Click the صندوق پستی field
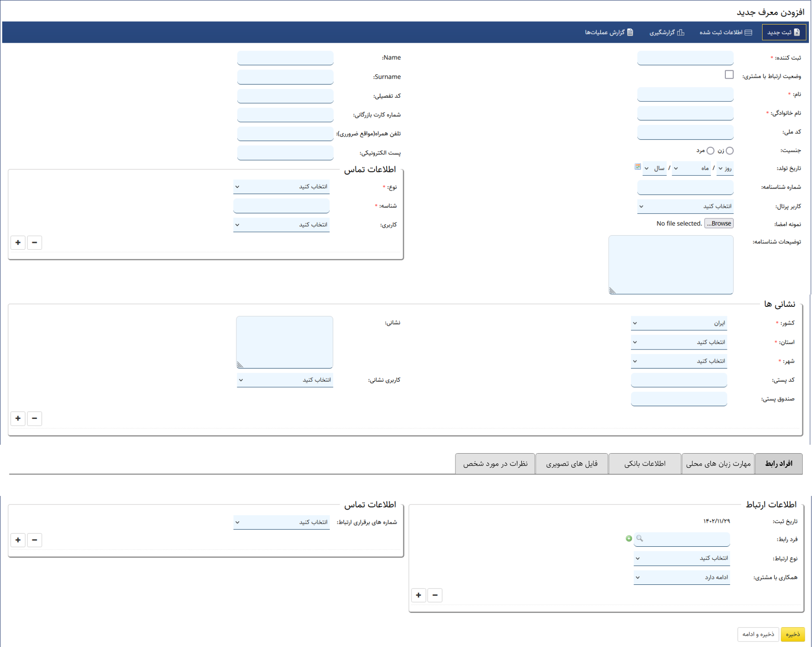Viewport: 812px width, 647px height. click(679, 399)
